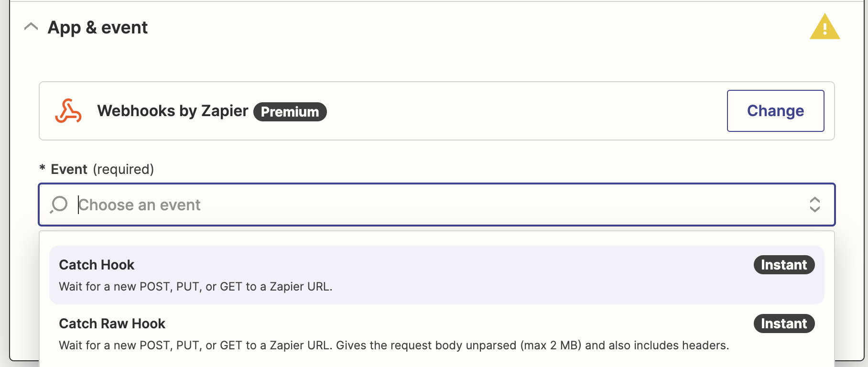Viewport: 868px width, 367px height.
Task: Select the Catch Raw Hook event option
Action: [437, 334]
